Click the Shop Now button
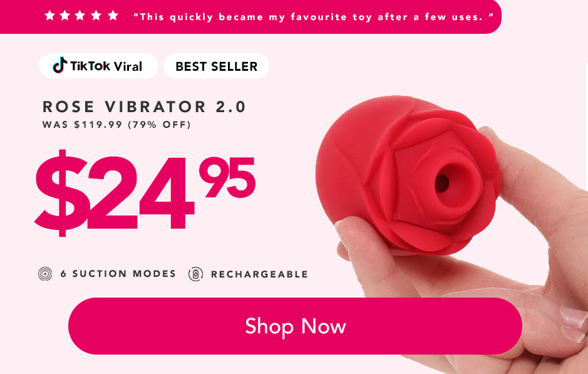 (x=295, y=326)
